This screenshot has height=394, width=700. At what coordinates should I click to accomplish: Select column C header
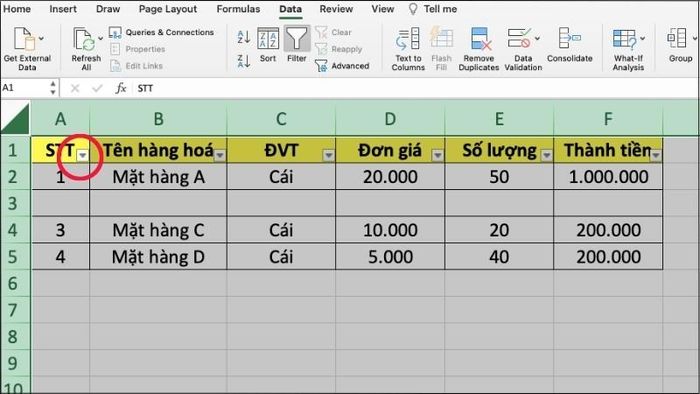pyautogui.click(x=281, y=119)
